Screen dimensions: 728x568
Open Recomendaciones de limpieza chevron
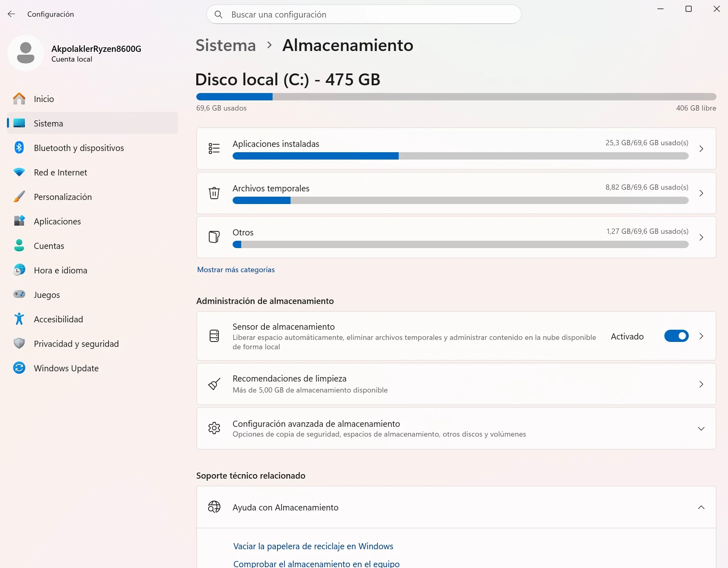point(701,384)
